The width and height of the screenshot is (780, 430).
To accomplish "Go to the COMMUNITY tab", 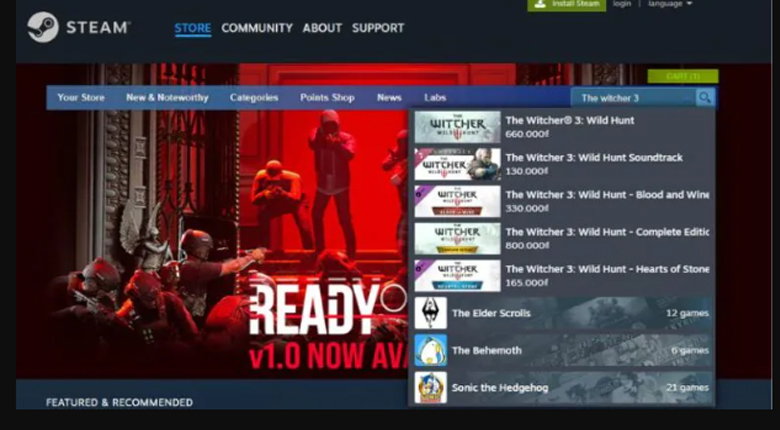I will [257, 28].
